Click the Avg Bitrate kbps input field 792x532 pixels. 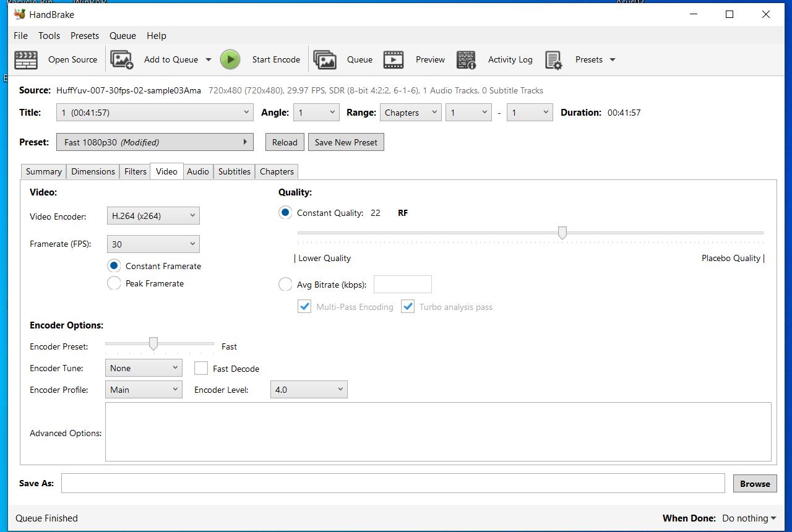(403, 285)
